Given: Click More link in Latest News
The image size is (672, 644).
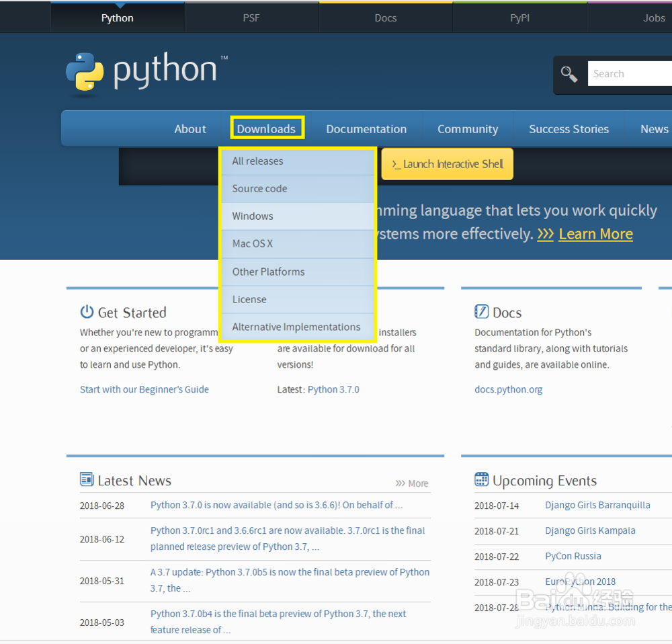Looking at the screenshot, I should (412, 483).
